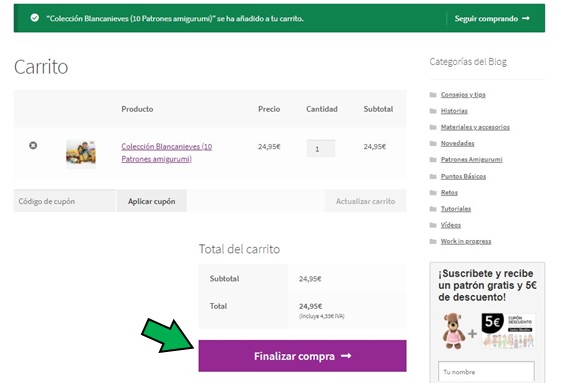
Task: Click the folder icon beside Tutoriales
Action: [x=433, y=209]
